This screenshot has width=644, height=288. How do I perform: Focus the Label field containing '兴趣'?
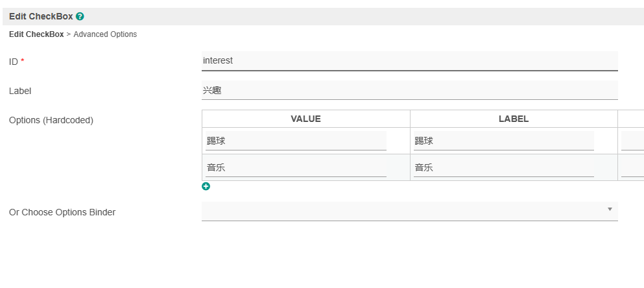[x=409, y=90]
